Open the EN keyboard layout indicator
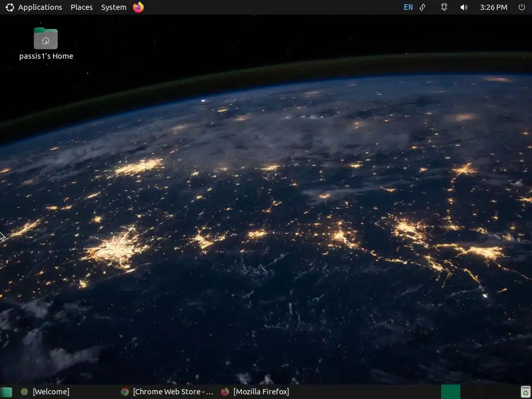Screen dimensions: 532x399 pos(408,7)
